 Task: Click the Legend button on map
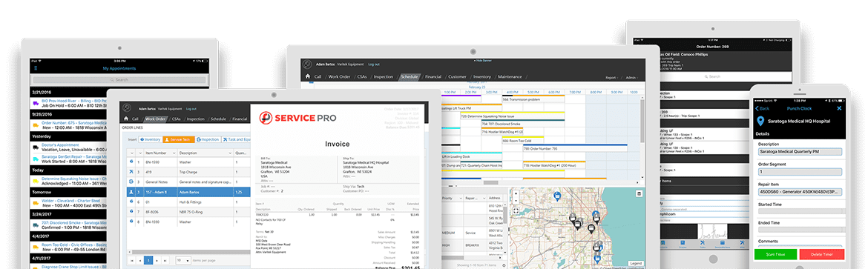click(636, 264)
